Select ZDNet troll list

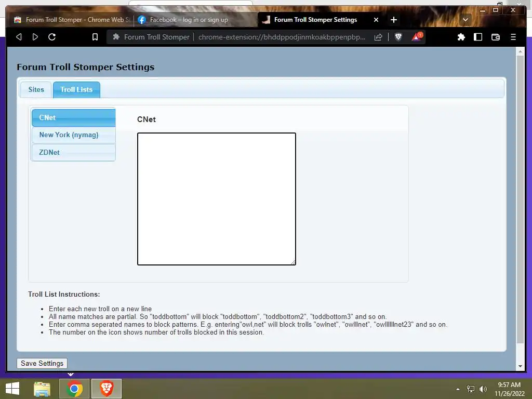(x=74, y=152)
